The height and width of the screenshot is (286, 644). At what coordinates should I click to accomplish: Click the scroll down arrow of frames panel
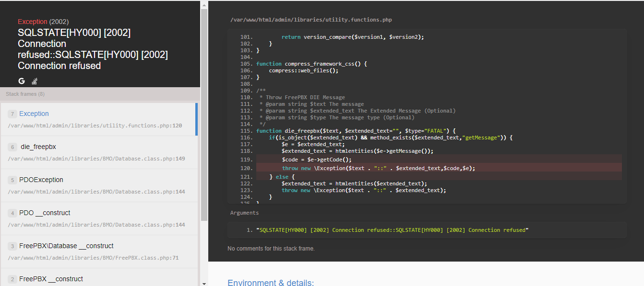point(204,283)
